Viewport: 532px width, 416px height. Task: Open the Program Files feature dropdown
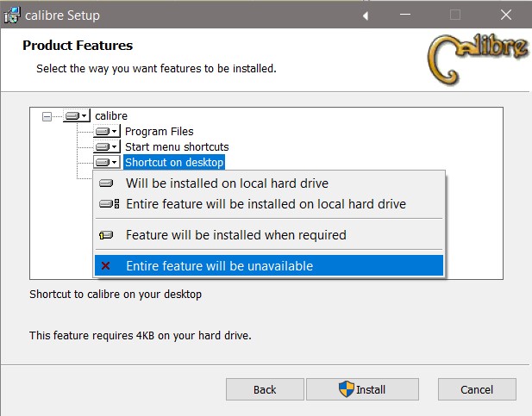point(107,131)
